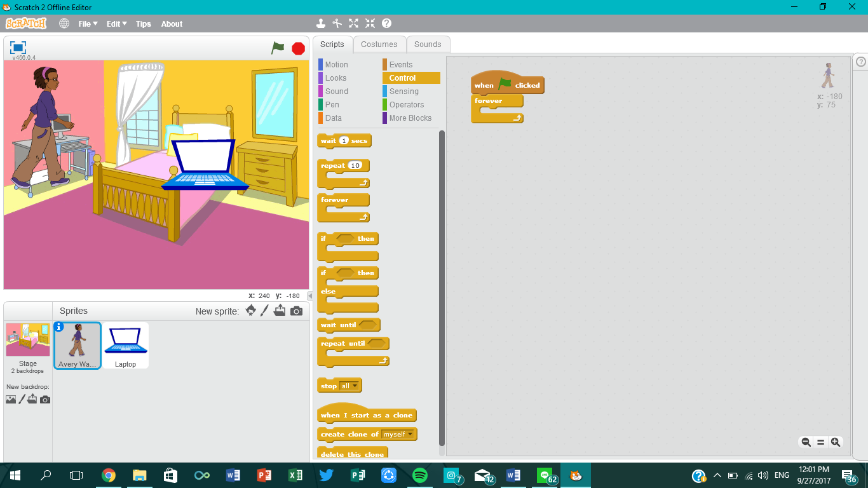Viewport: 868px width, 488px height.
Task: Select the duplicate stamp tool in the toolbar
Action: tap(321, 24)
